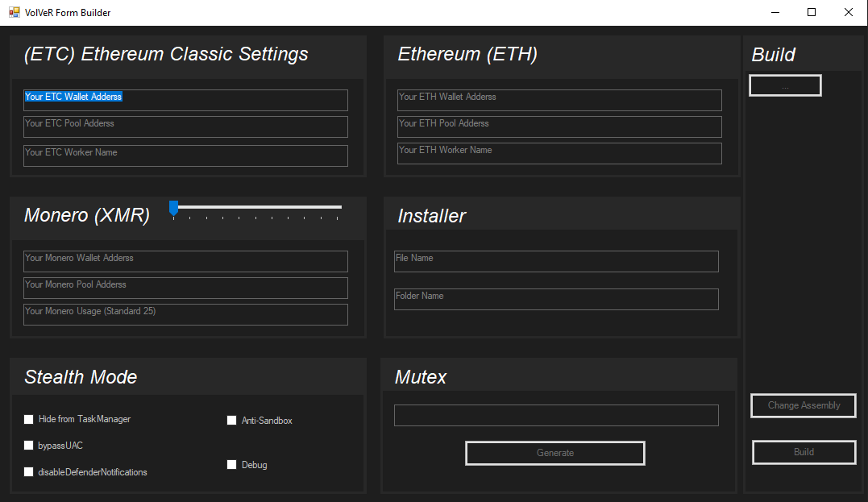
Task: Focus the installer Folder Name field
Action: coord(556,300)
